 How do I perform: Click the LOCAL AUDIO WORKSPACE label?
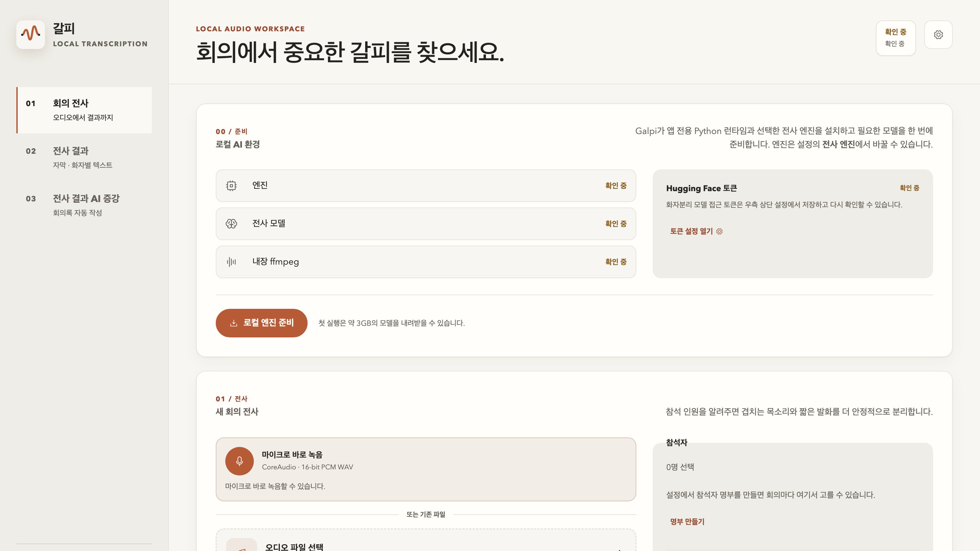(250, 29)
